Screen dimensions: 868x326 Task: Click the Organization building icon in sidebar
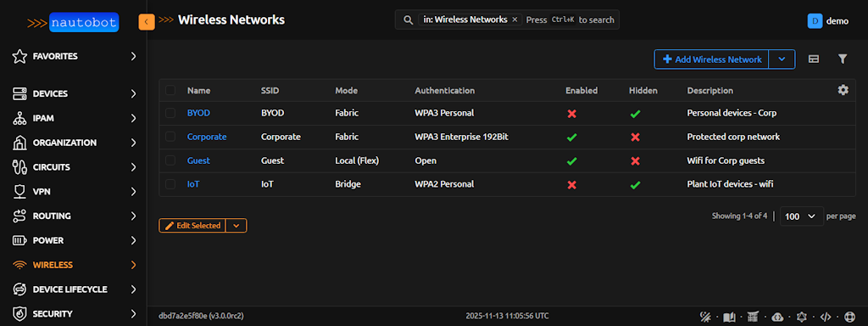click(20, 143)
